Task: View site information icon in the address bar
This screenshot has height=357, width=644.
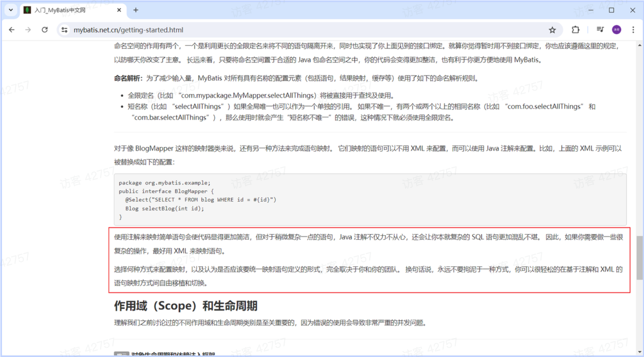Action: (64, 29)
